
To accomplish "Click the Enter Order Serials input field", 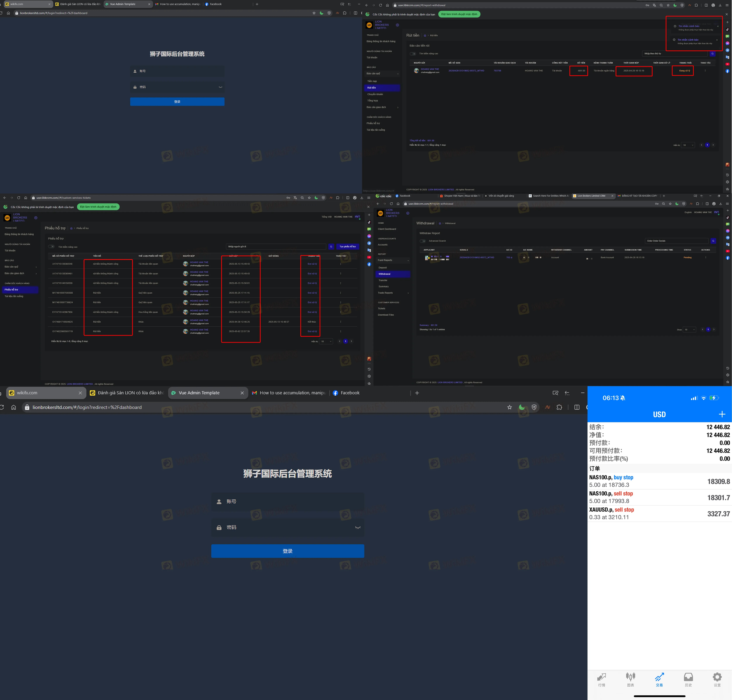I will point(676,241).
